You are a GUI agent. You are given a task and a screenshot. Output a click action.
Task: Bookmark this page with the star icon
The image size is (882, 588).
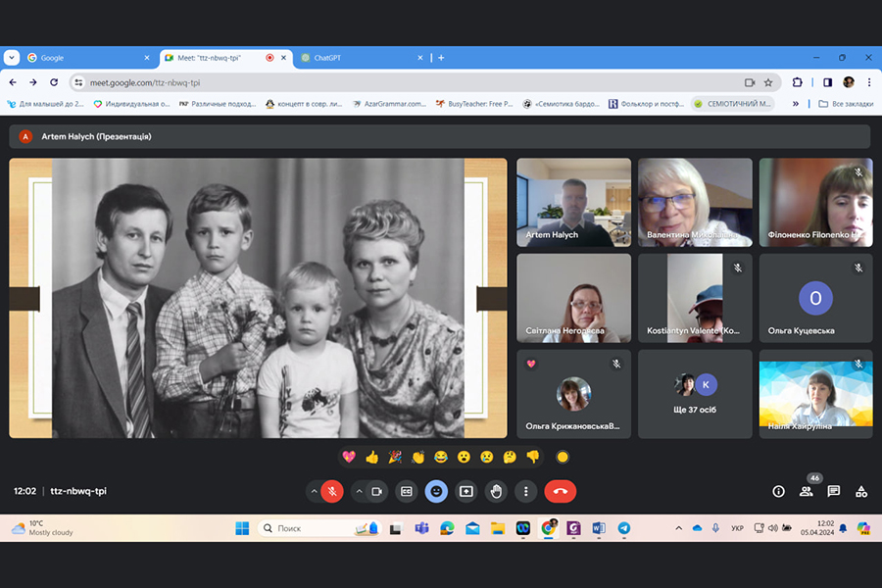[x=768, y=82]
